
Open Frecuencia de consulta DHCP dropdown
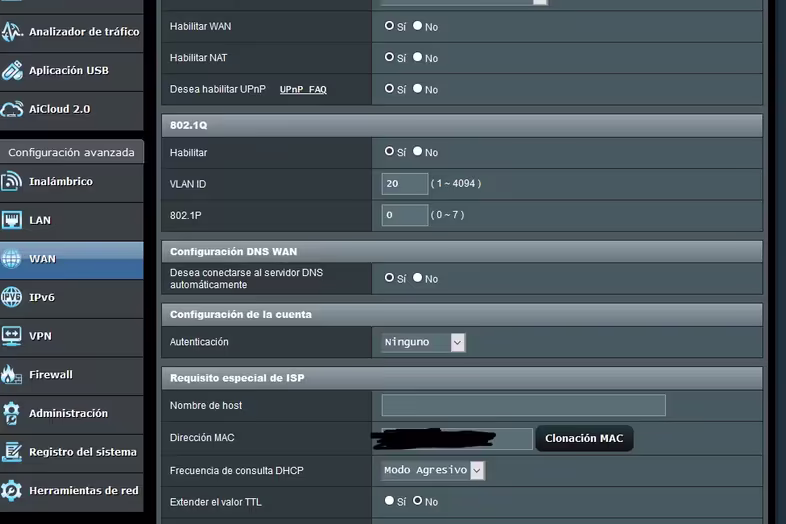[x=433, y=470]
